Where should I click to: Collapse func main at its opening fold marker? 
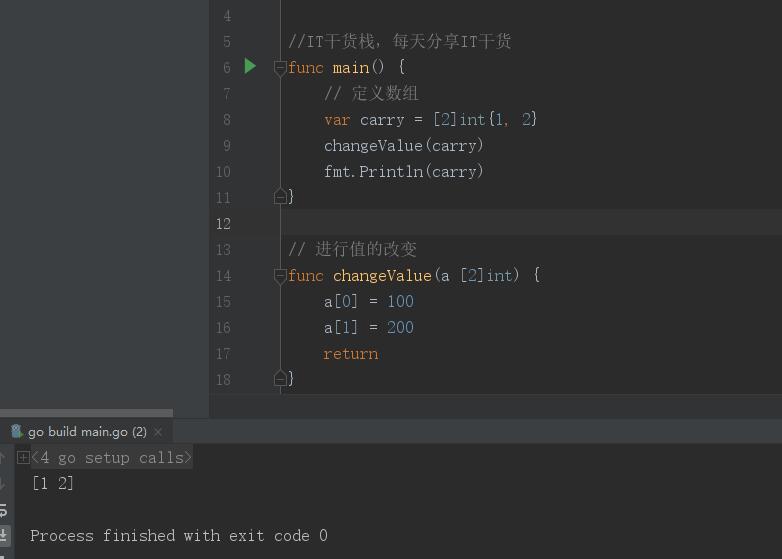click(x=280, y=68)
